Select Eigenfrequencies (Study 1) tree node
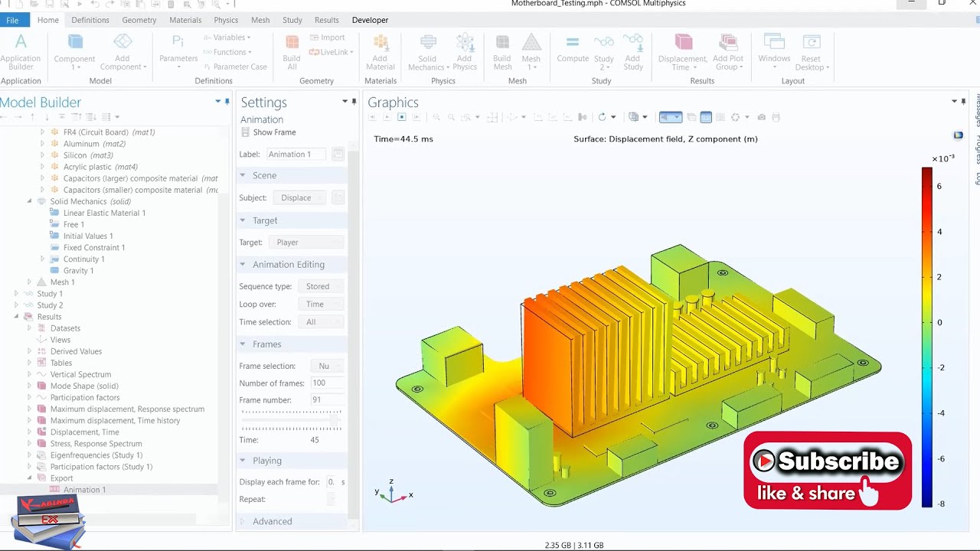Screen dimensions: 980x551 pyautogui.click(x=96, y=455)
